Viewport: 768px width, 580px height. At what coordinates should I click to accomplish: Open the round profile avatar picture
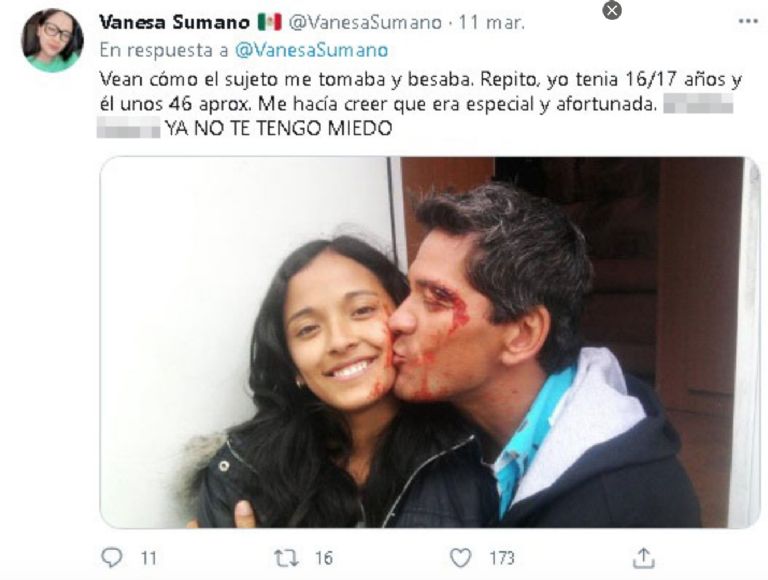tap(52, 40)
